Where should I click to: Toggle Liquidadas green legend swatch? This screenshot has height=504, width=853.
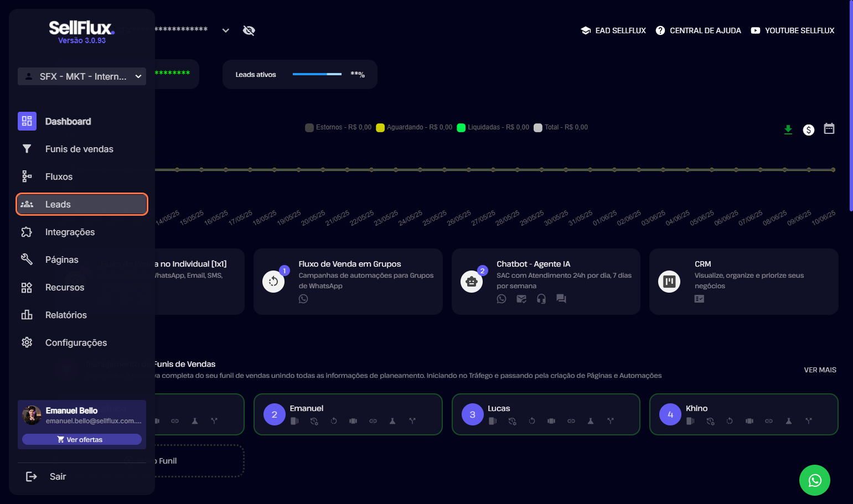click(461, 128)
